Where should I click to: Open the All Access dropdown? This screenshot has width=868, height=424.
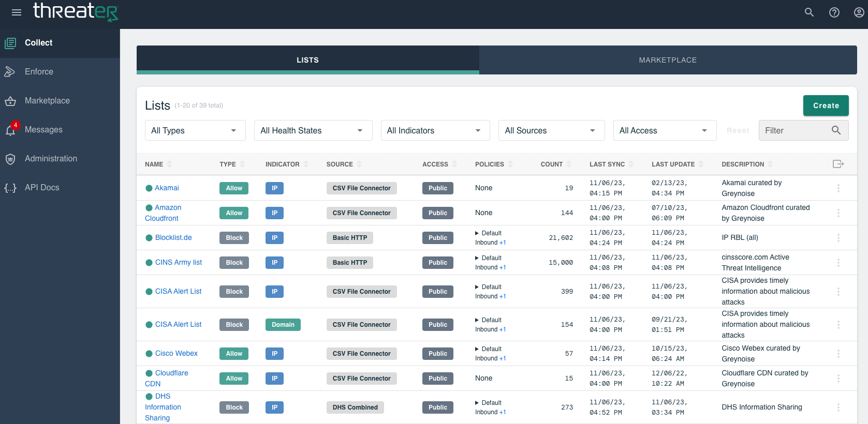pos(665,130)
